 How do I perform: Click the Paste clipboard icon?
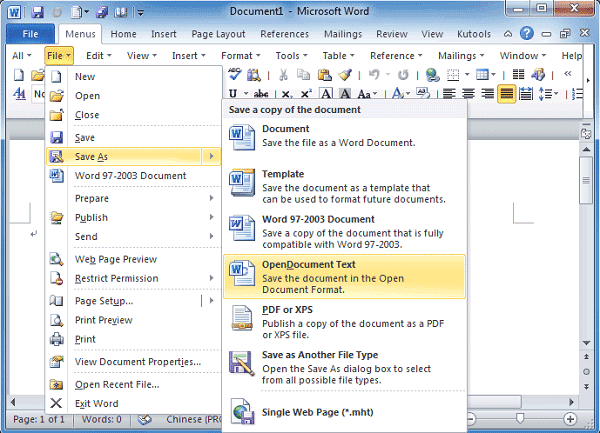pos(324,75)
